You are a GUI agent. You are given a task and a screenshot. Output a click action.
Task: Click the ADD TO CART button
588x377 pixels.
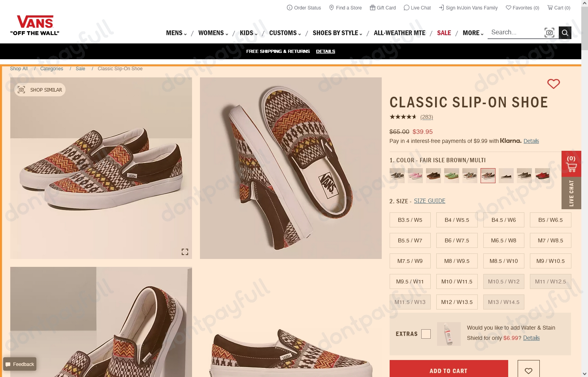448,370
